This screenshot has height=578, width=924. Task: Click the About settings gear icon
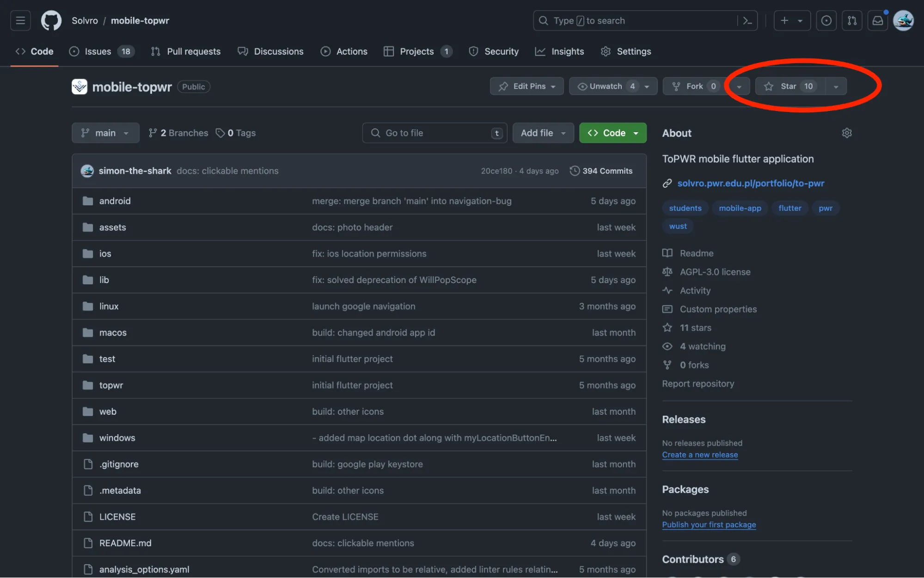(x=846, y=133)
